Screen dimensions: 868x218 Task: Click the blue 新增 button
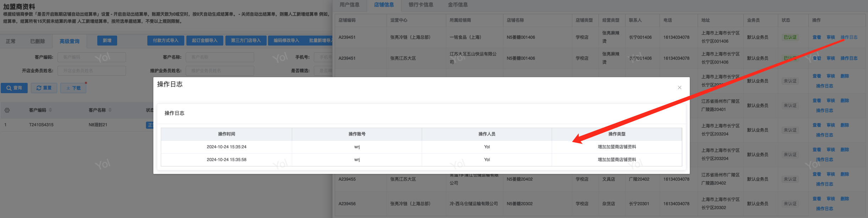coord(107,41)
